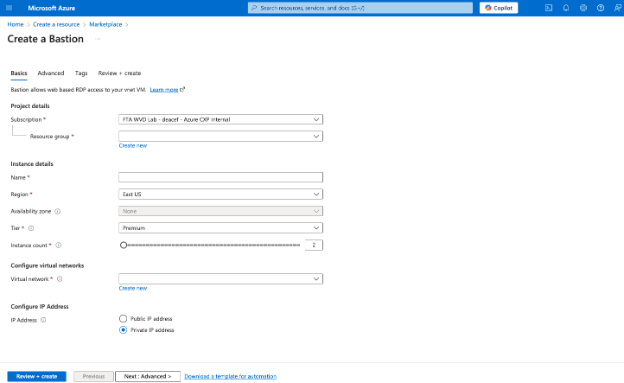Expand the Tier dropdown showing Premium
624x383 pixels.
click(x=220, y=228)
